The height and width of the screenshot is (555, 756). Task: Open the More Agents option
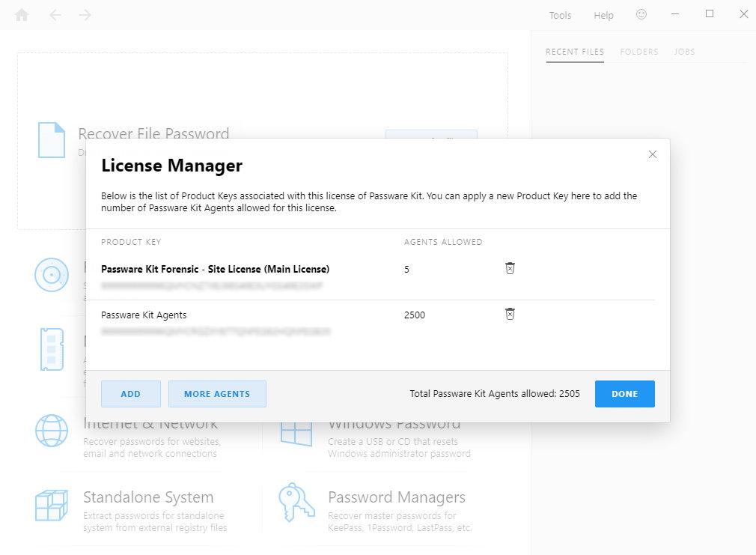(x=217, y=394)
